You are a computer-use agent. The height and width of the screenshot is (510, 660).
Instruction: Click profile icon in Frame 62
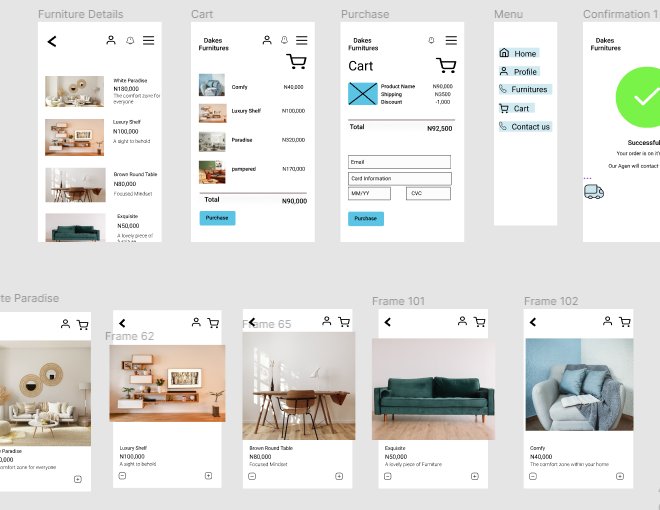196,322
